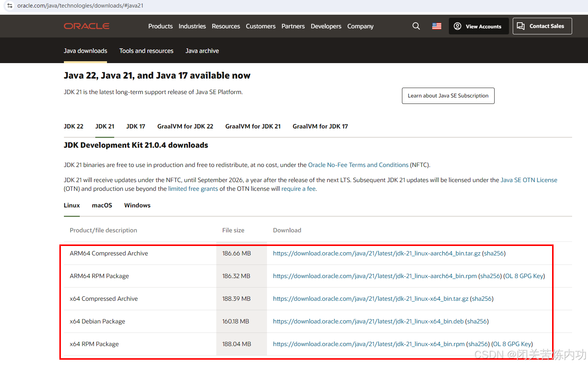
Task: Click the 'x64 Compressed Archive' description
Action: point(104,298)
